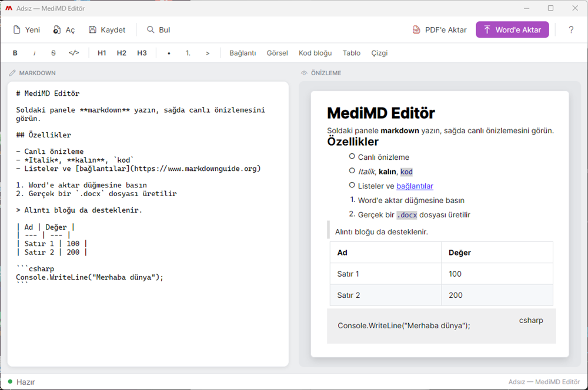Open help via the question mark icon

(571, 30)
